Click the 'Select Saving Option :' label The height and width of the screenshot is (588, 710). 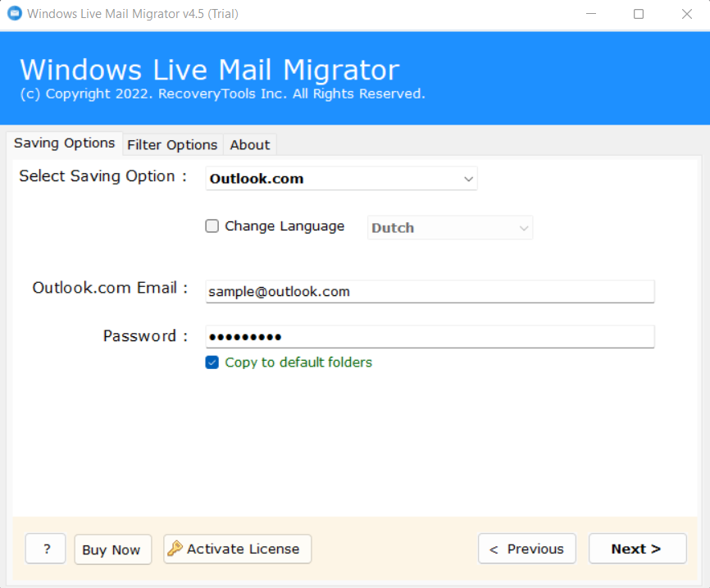[102, 175]
